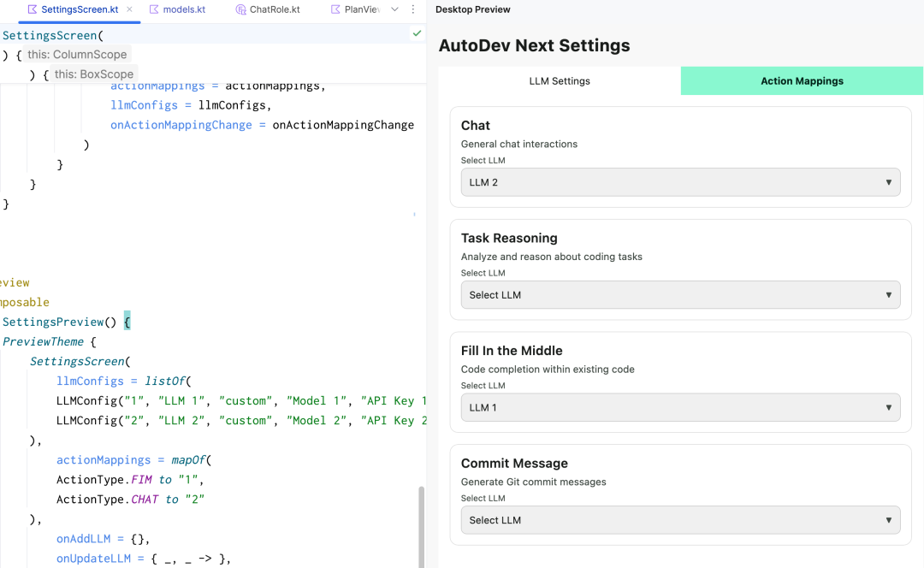The height and width of the screenshot is (568, 924).
Task: Click the ChatRole.kt class icon
Action: 240,9
